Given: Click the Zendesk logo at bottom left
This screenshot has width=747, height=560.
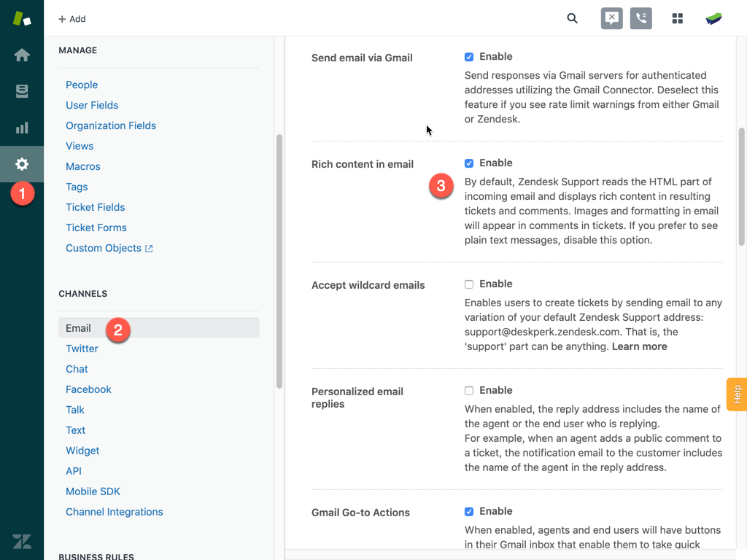Looking at the screenshot, I should tap(22, 541).
